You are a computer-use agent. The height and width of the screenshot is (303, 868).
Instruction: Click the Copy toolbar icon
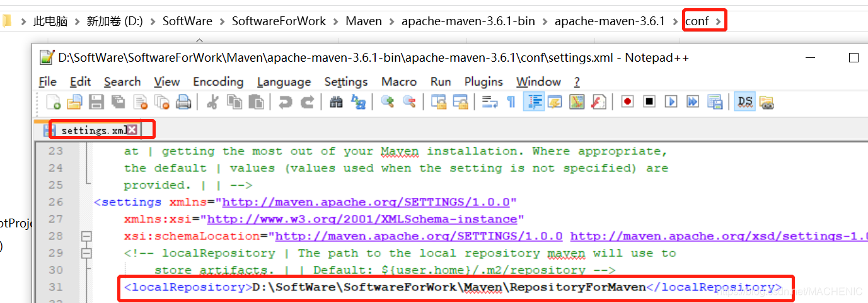tap(234, 102)
